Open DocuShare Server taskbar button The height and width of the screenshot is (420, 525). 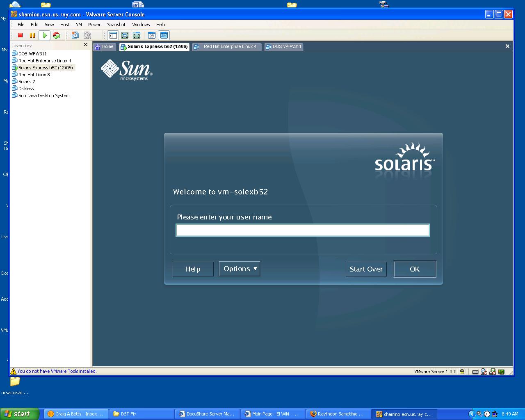[207, 414]
